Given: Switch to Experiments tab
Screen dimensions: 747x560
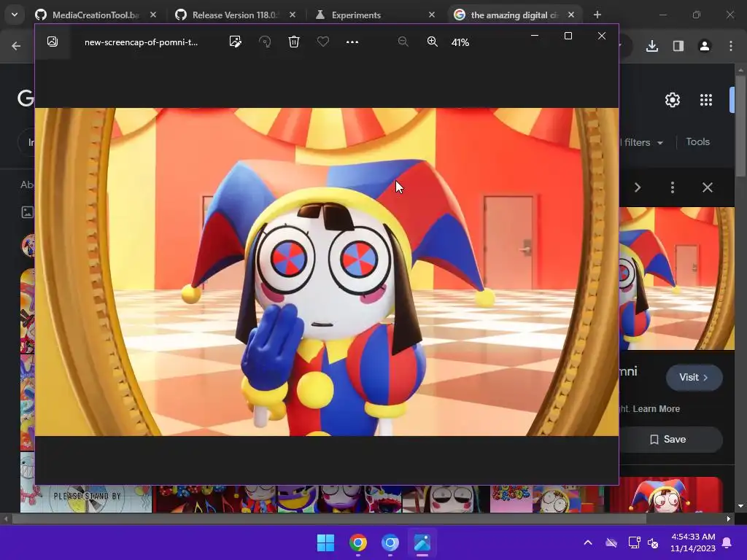Looking at the screenshot, I should click(356, 15).
